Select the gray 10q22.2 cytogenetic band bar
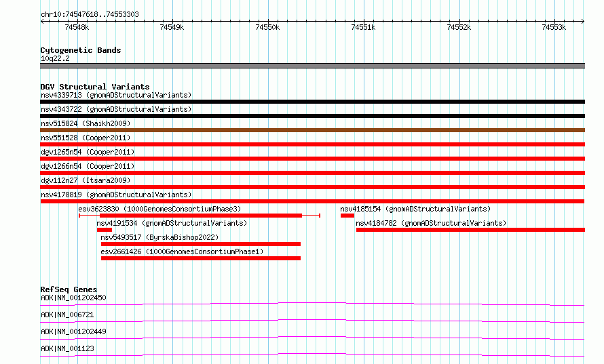 click(x=312, y=66)
